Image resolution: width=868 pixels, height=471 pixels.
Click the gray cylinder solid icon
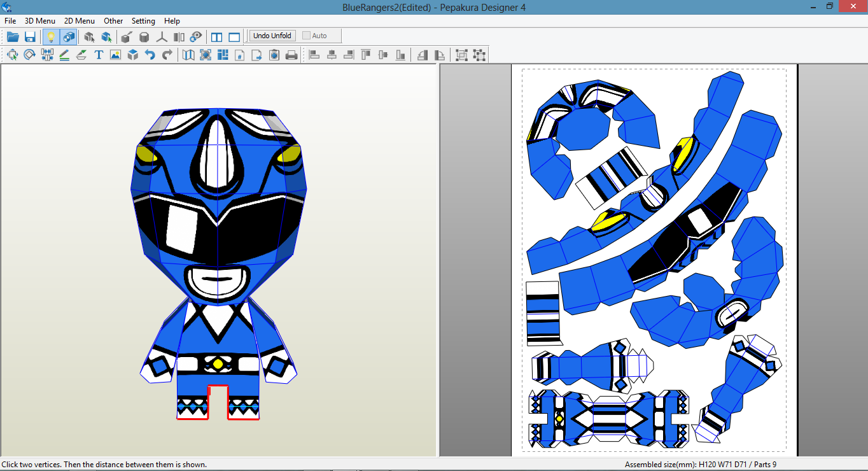144,36
